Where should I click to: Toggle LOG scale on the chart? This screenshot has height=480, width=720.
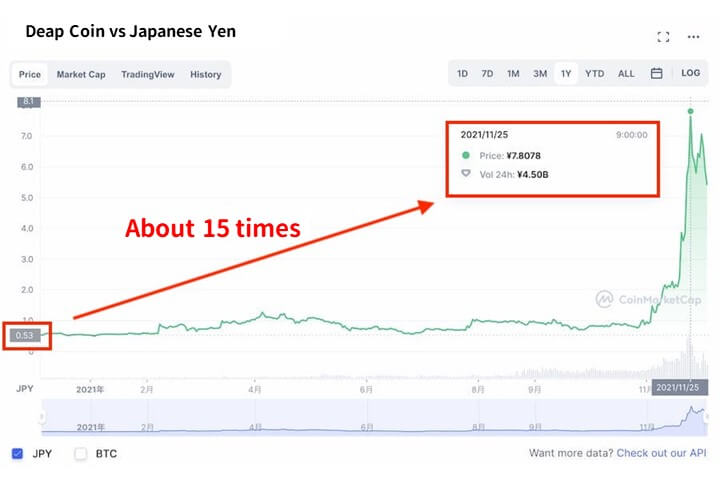(x=691, y=74)
